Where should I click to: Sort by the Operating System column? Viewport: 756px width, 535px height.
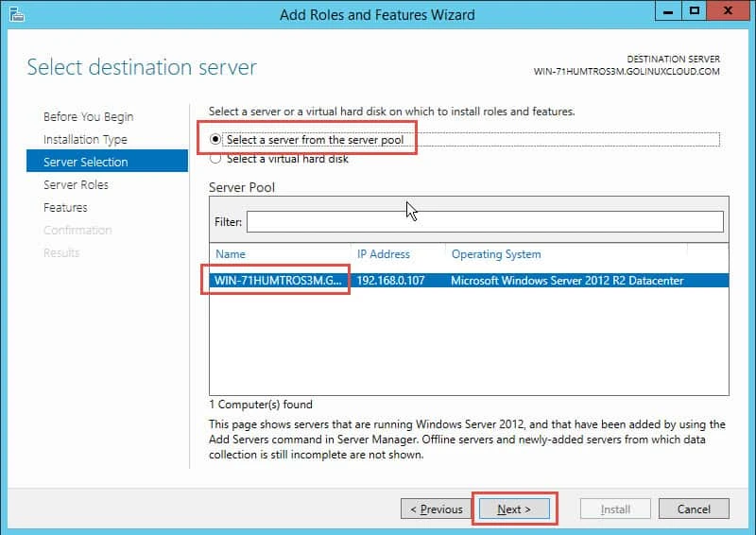[496, 254]
